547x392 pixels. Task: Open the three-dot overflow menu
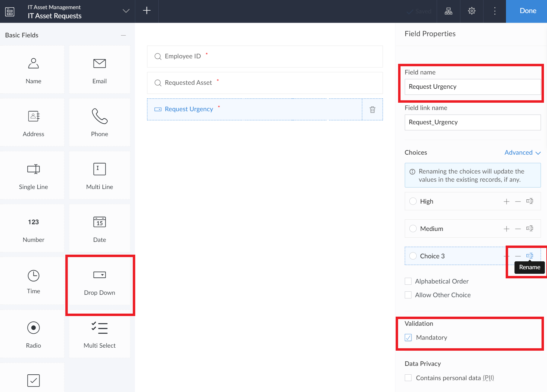(x=494, y=11)
